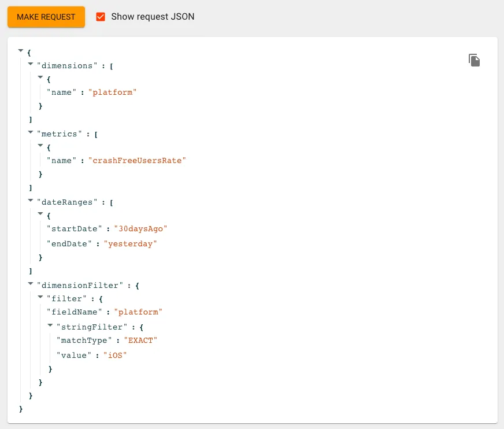Click the MAKE REQUEST button
The height and width of the screenshot is (429, 504).
(46, 17)
